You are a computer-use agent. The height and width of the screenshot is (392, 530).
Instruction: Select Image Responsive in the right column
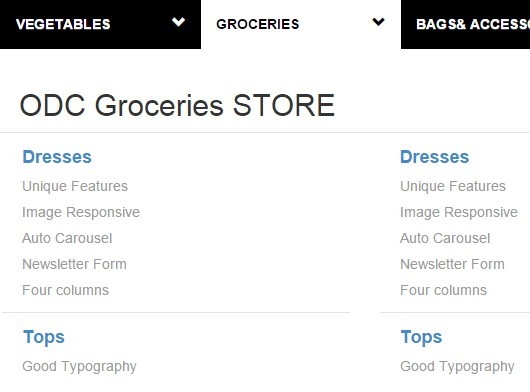pos(459,213)
